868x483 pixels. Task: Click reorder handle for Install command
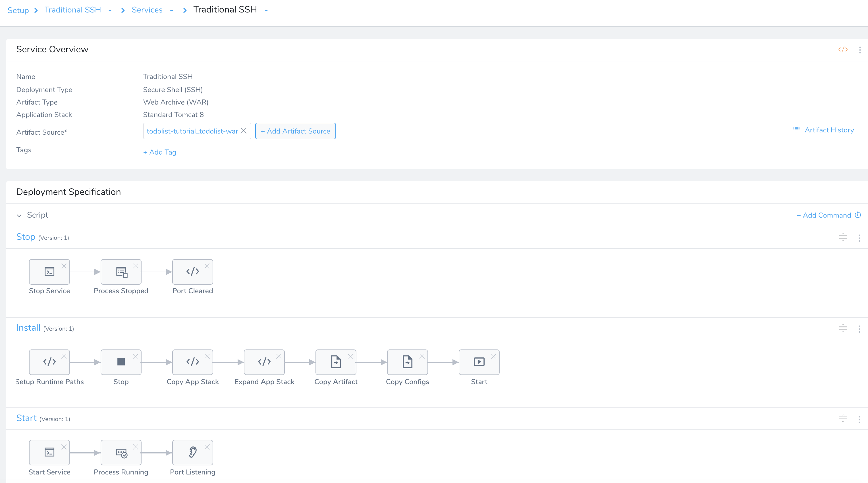843,328
